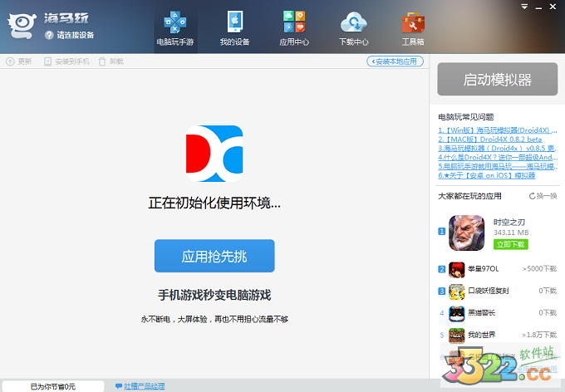565x392 pixels.
Task: Click the 口袋妖怪复刻 app icon
Action: 456,292
